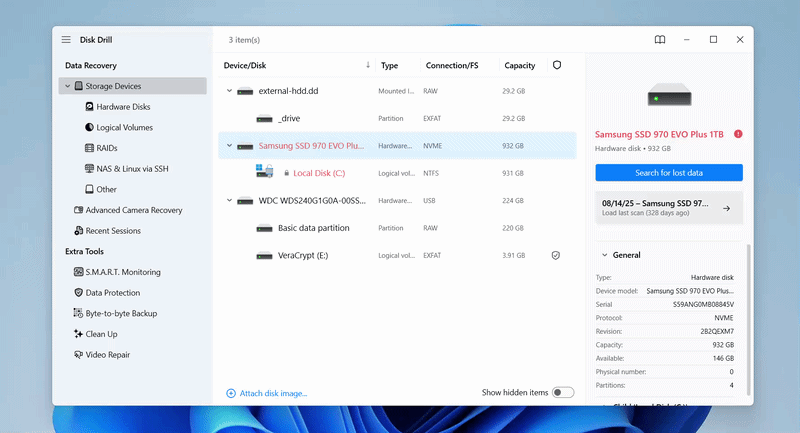Screen dimensions: 800x433
Task: Click the external-hdd.dd drive icon
Action: [x=245, y=91]
